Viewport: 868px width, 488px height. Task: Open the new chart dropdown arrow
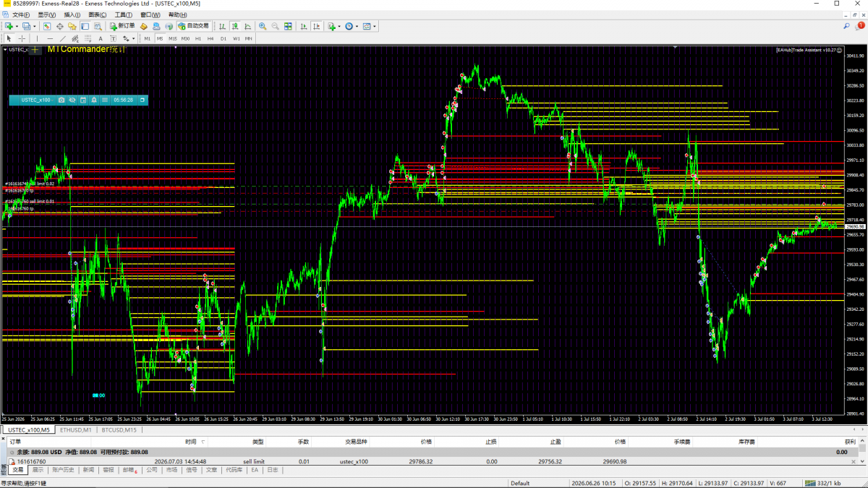tap(16, 26)
